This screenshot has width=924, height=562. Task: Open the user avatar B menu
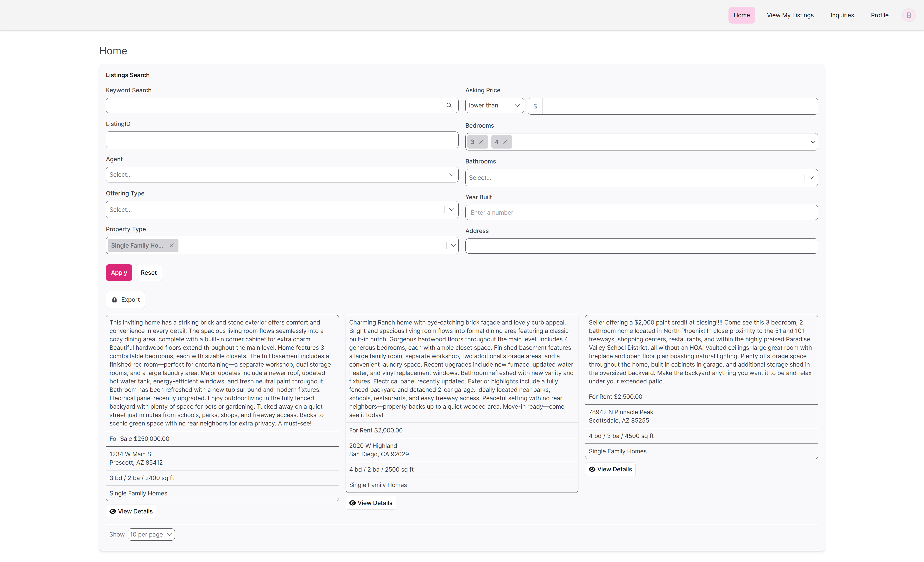click(909, 15)
